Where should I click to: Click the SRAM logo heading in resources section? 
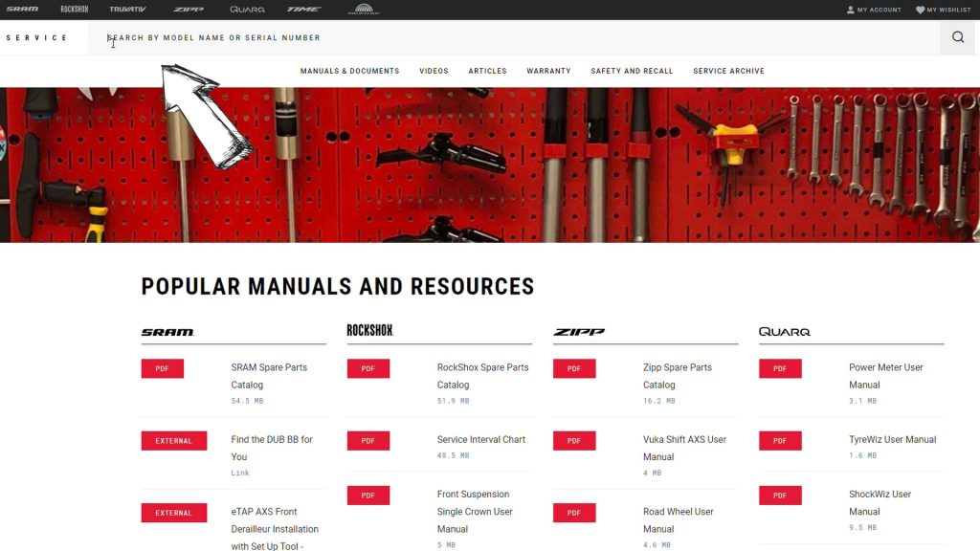pos(167,332)
